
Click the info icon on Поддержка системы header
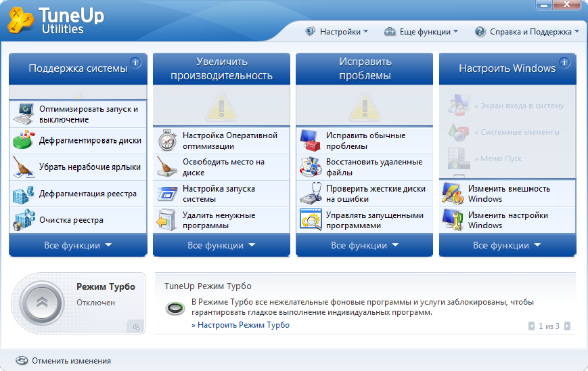(135, 62)
